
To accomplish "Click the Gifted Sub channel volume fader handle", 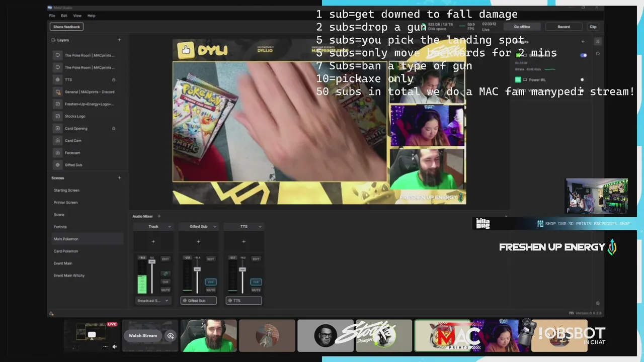I will coord(197,269).
